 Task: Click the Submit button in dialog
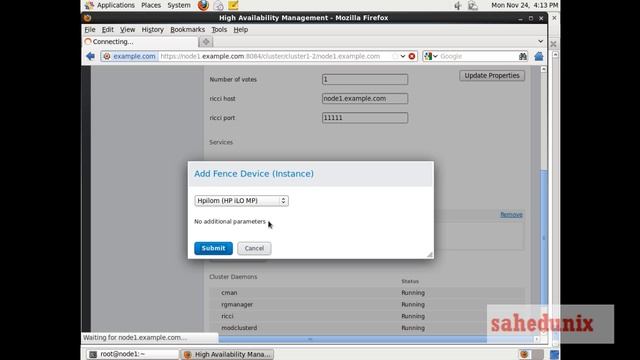[x=213, y=248]
